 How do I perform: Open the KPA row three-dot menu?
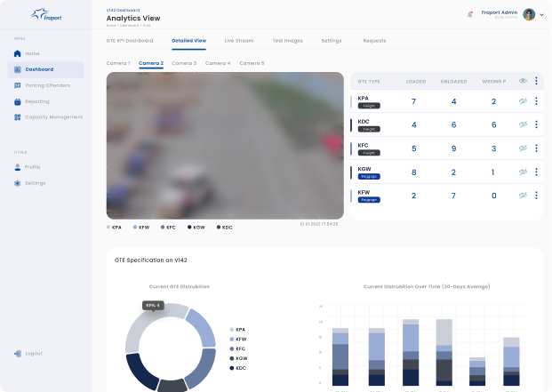536,101
